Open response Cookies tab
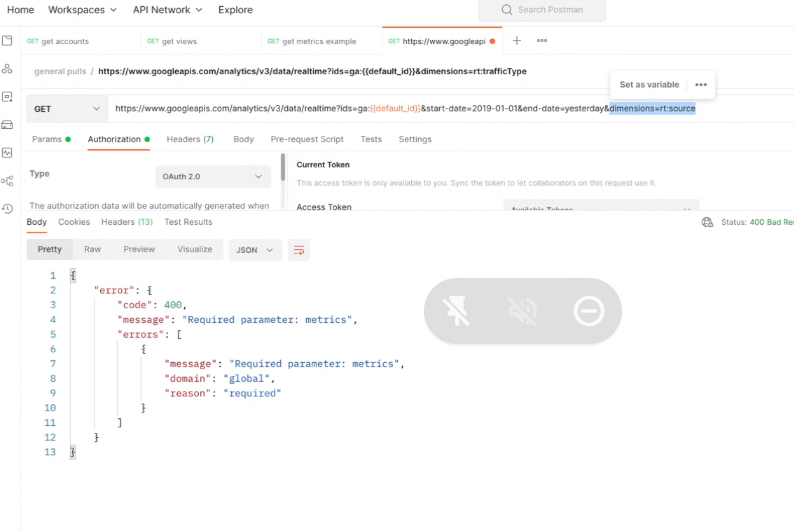The width and height of the screenshot is (794, 531). pyautogui.click(x=74, y=222)
